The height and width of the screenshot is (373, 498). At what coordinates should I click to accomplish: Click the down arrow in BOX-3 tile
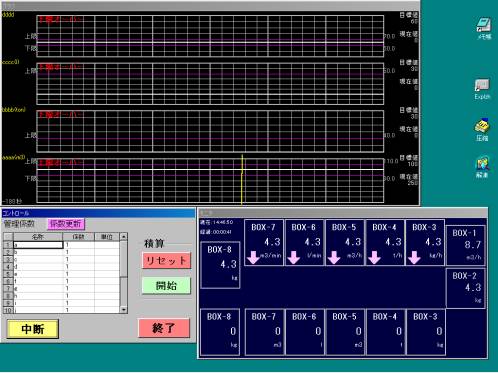point(414,258)
